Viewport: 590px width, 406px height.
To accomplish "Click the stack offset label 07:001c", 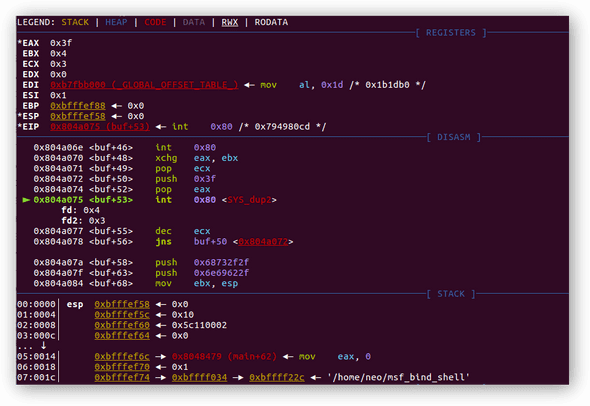I will pos(36,377).
